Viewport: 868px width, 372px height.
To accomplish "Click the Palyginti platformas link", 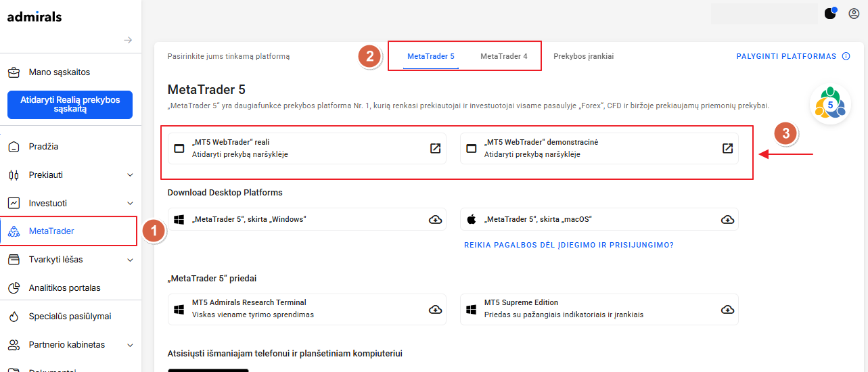I will [786, 57].
